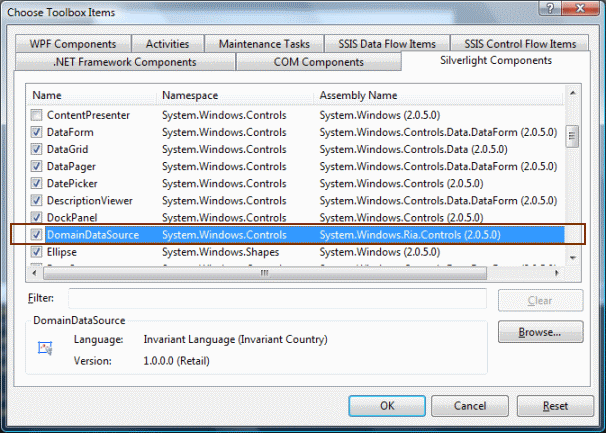Open the COM Components tab
The height and width of the screenshot is (433, 606).
pyautogui.click(x=318, y=61)
